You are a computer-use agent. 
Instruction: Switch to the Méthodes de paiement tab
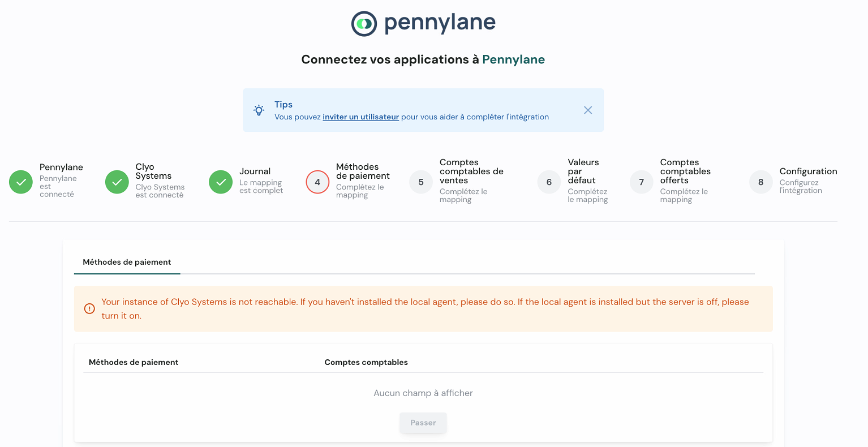click(127, 262)
